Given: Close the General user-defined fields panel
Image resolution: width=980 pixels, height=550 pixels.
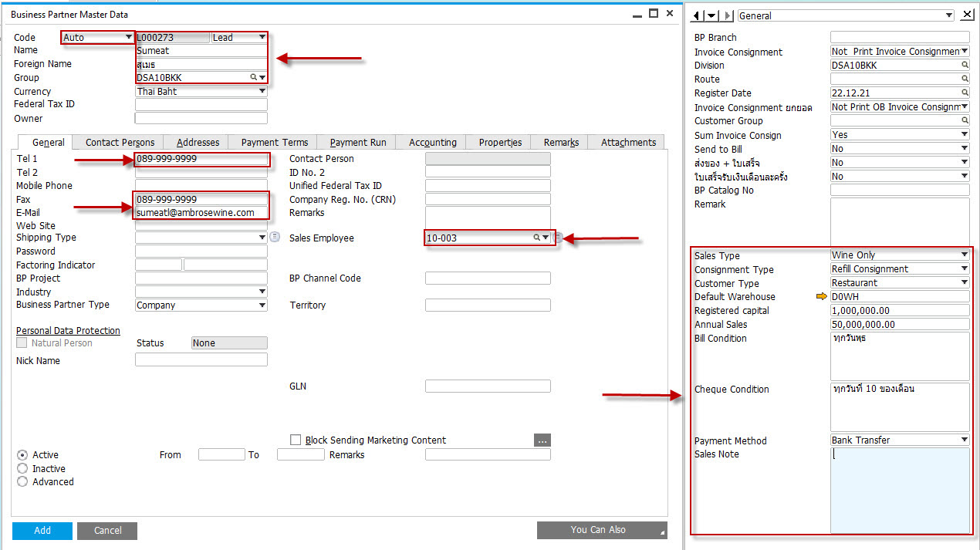Looking at the screenshot, I should pos(968,15).
